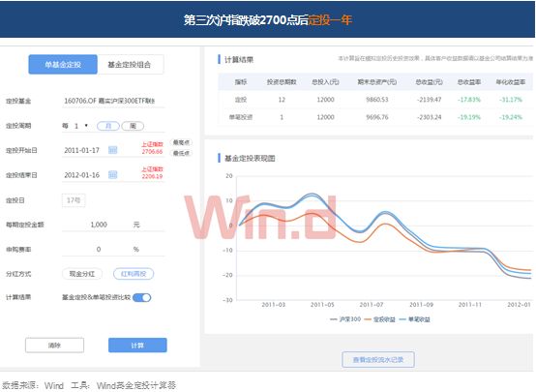536x392 pixels.
Task: Click ending assets value 9860.53
Action: coord(377,100)
